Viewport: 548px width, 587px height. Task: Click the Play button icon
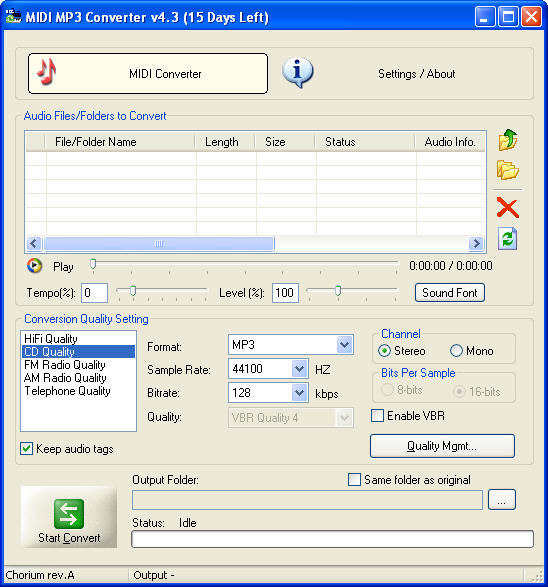click(x=34, y=266)
